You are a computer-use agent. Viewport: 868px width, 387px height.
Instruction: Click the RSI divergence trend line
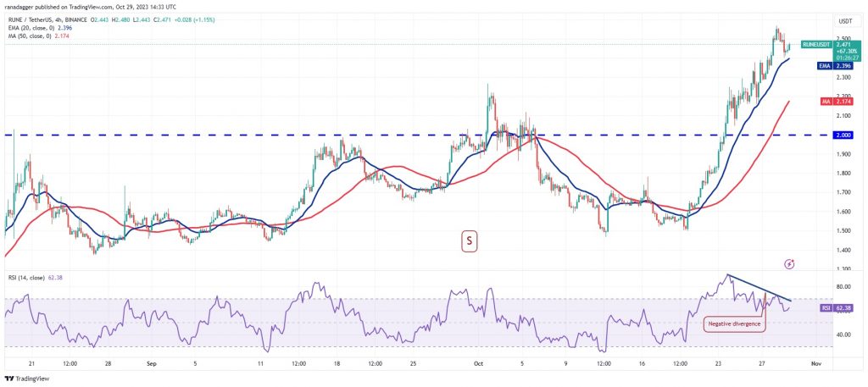[759, 287]
